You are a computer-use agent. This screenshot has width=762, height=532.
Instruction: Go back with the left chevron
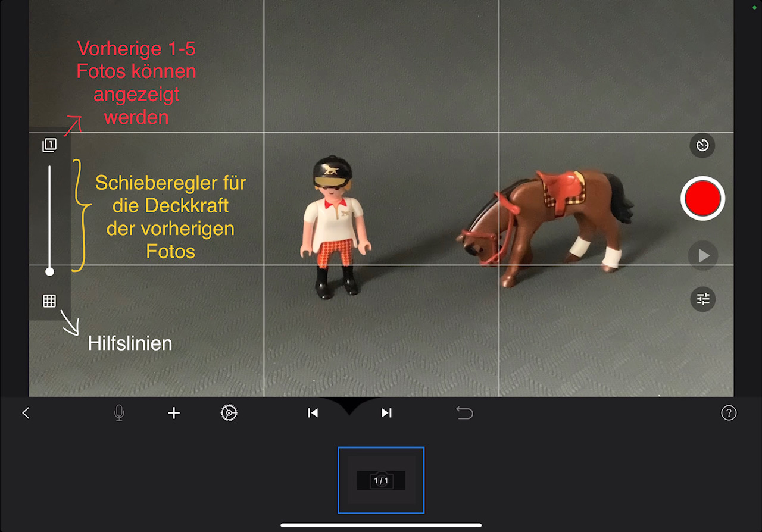[26, 413]
